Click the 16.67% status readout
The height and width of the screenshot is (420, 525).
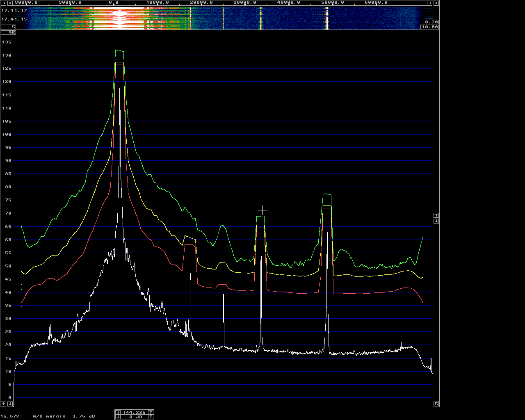(x=10, y=416)
